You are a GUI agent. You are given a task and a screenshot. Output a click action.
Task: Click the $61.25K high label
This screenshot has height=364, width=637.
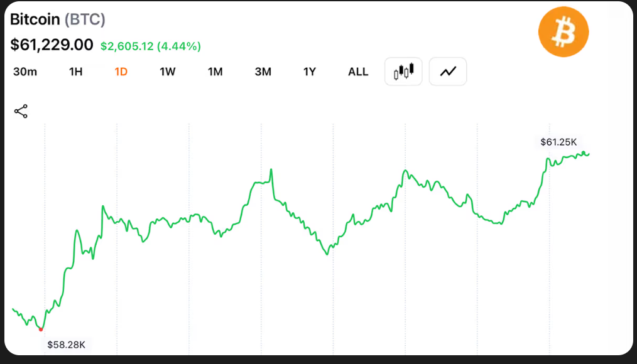(x=558, y=142)
